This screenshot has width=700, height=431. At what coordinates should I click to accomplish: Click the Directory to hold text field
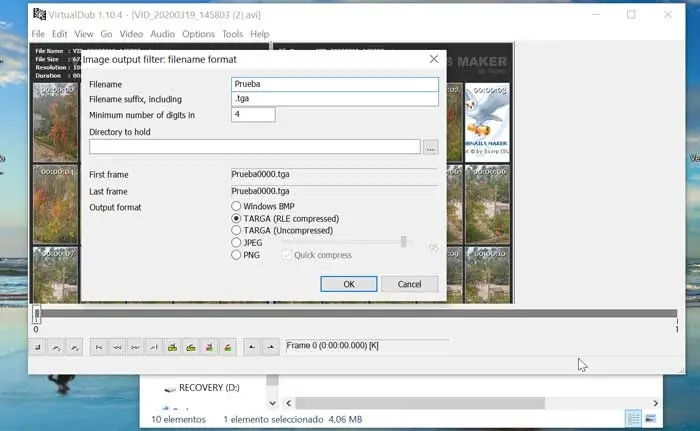pyautogui.click(x=254, y=147)
